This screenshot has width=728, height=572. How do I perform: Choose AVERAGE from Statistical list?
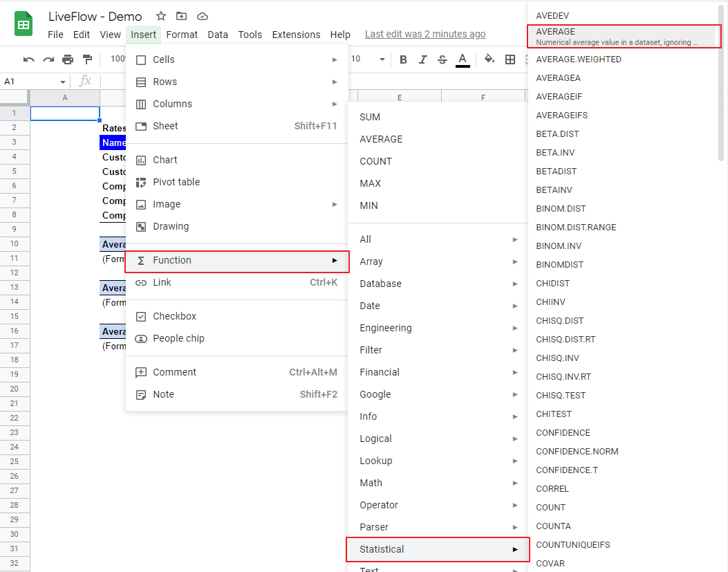(624, 36)
